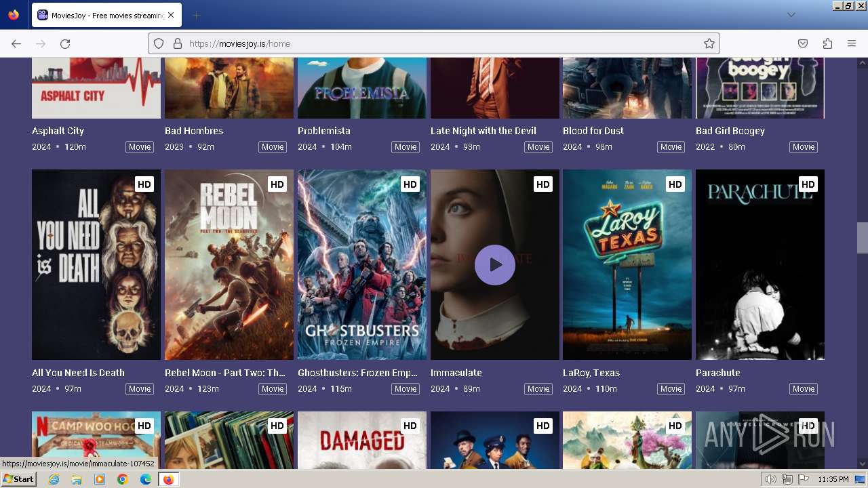Open Firefox application hamburger menu
This screenshot has width=868, height=488.
[852, 43]
